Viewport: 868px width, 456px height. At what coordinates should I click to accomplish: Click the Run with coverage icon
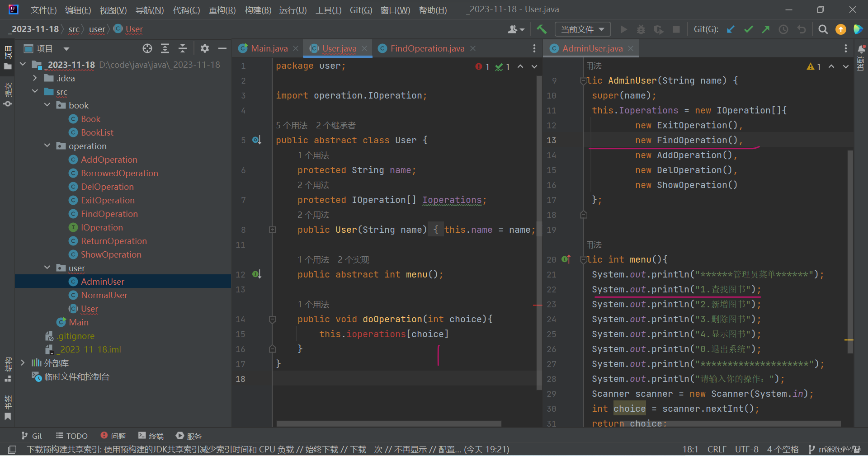tap(659, 29)
